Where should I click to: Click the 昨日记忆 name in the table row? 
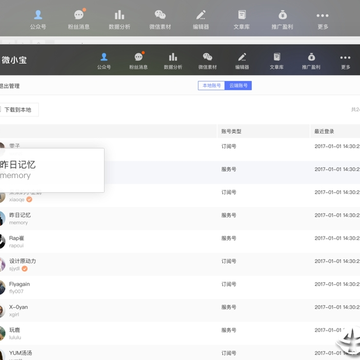[x=20, y=215]
